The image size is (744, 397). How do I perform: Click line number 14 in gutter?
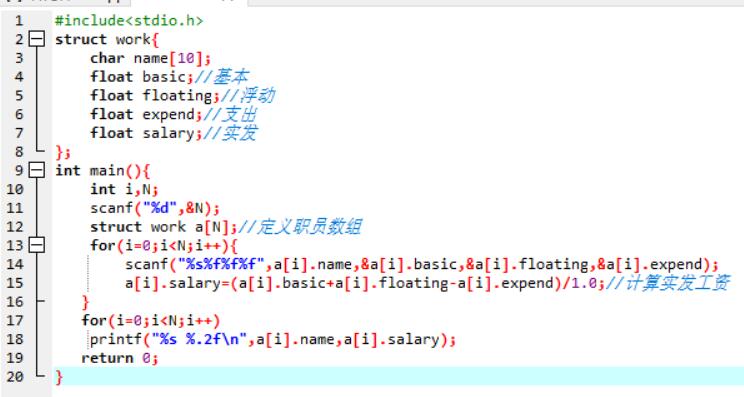click(14, 264)
